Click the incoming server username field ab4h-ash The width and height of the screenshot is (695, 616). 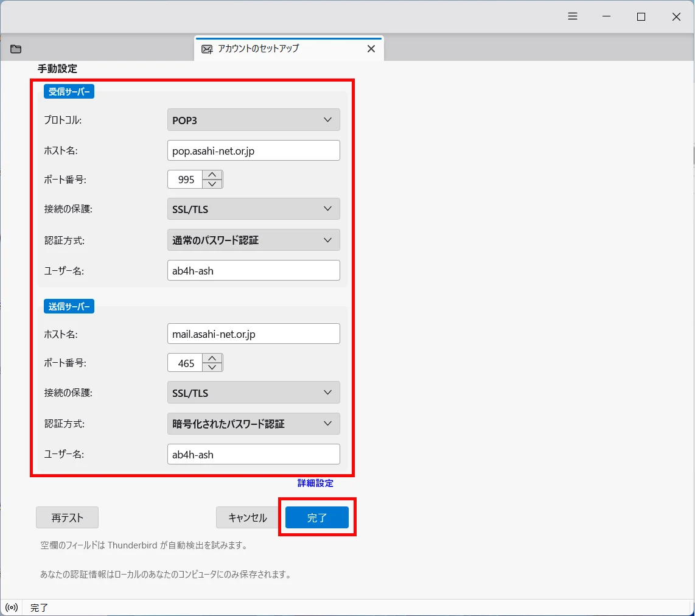pos(253,270)
